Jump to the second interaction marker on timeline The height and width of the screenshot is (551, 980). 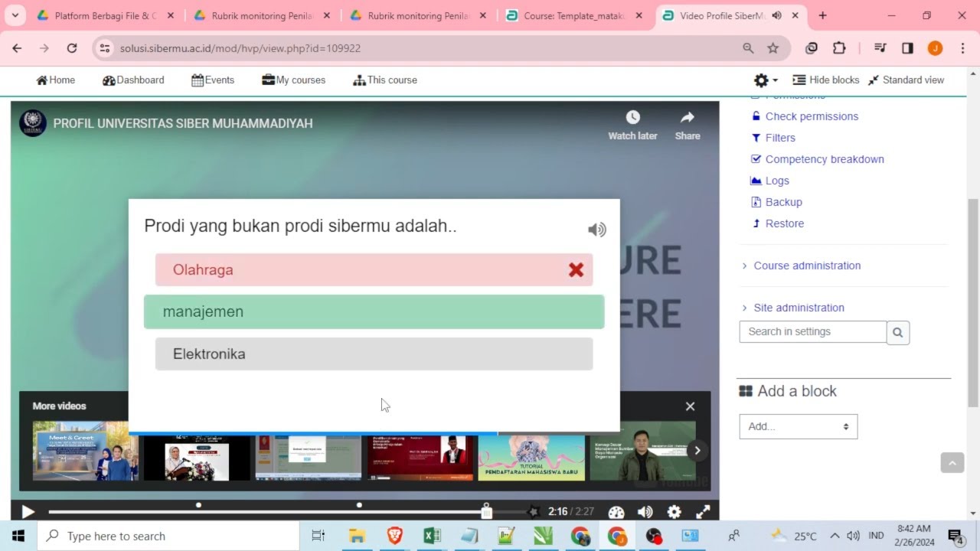click(359, 505)
